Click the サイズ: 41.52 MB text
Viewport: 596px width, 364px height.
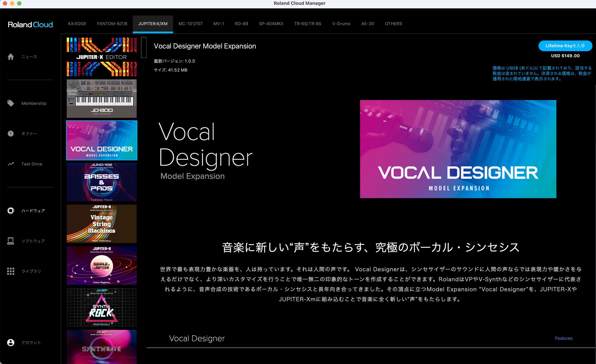click(x=170, y=70)
